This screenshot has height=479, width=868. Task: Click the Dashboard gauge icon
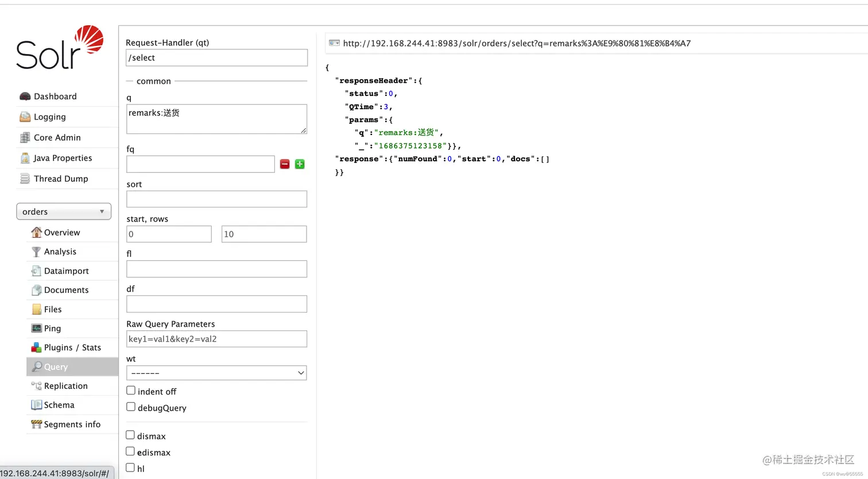pyautogui.click(x=25, y=96)
